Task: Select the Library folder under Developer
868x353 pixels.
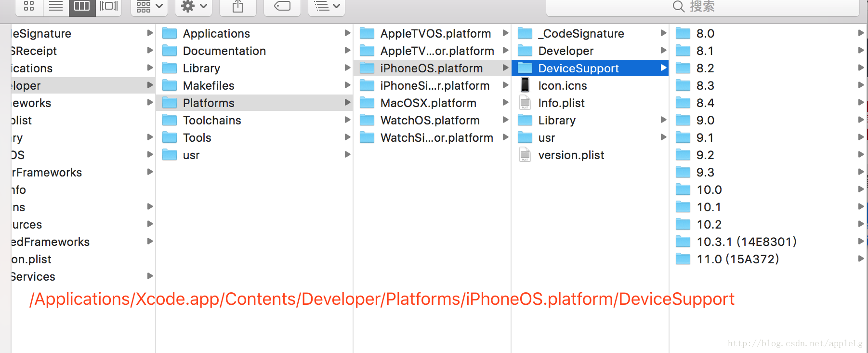Action: 254,68
